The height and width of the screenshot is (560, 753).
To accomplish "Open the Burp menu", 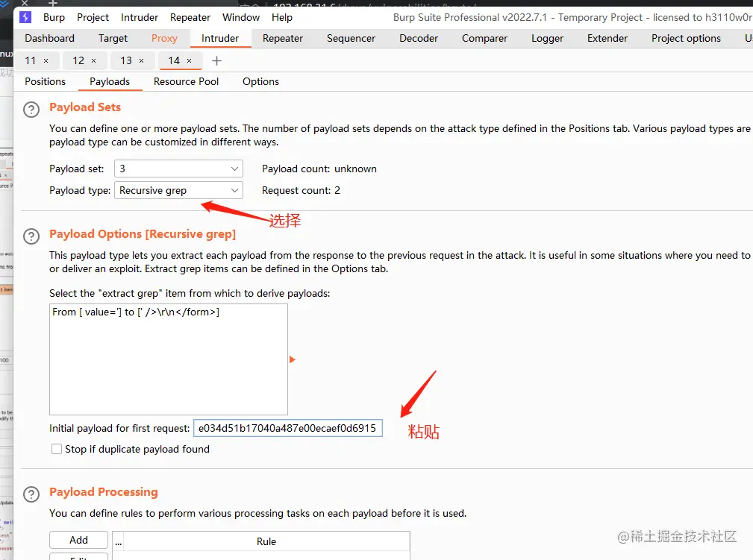I will (x=54, y=17).
